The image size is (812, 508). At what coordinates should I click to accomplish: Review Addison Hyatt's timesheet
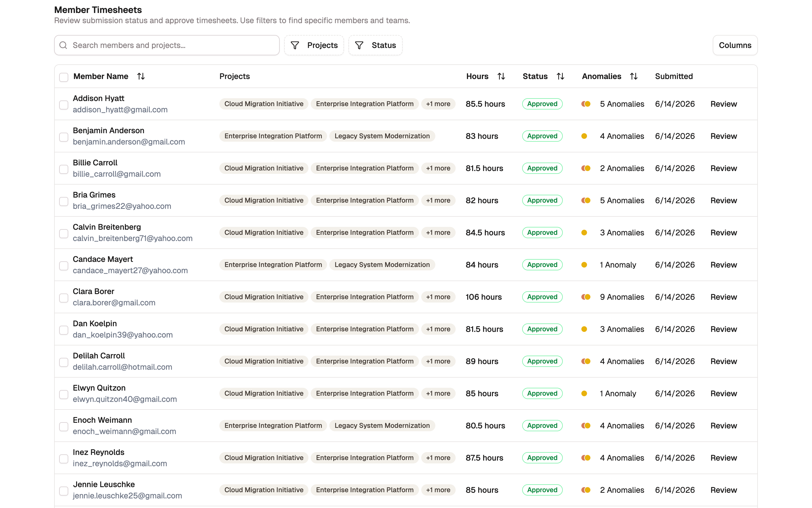click(x=723, y=104)
